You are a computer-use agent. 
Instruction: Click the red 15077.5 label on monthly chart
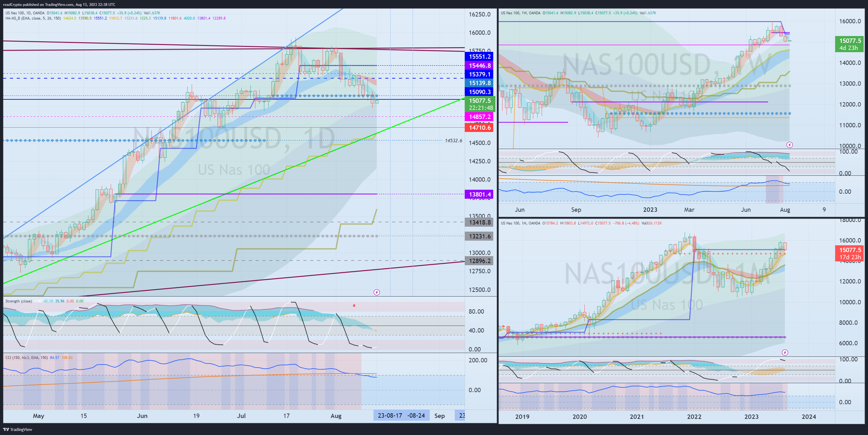coord(849,254)
